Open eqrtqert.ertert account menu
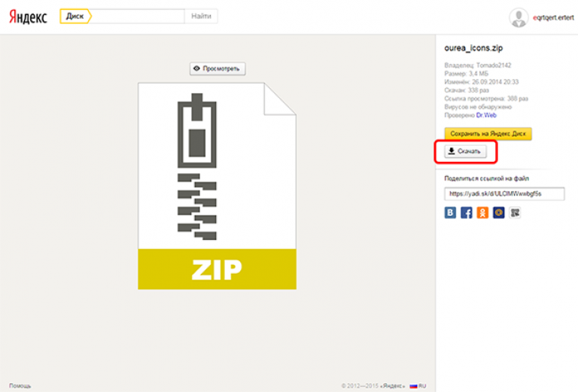The width and height of the screenshot is (578, 392). pyautogui.click(x=552, y=17)
